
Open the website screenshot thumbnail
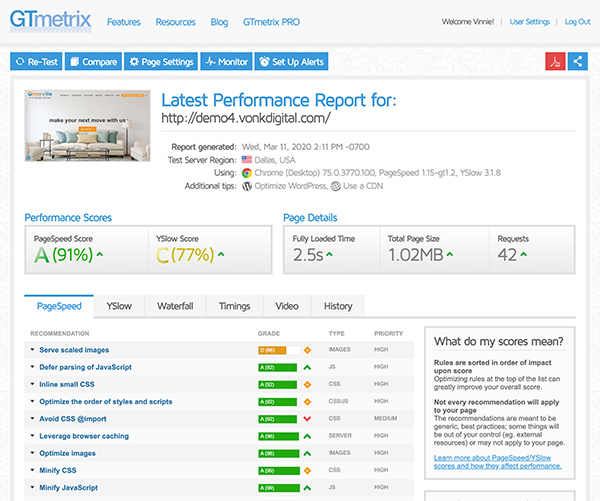(x=87, y=126)
